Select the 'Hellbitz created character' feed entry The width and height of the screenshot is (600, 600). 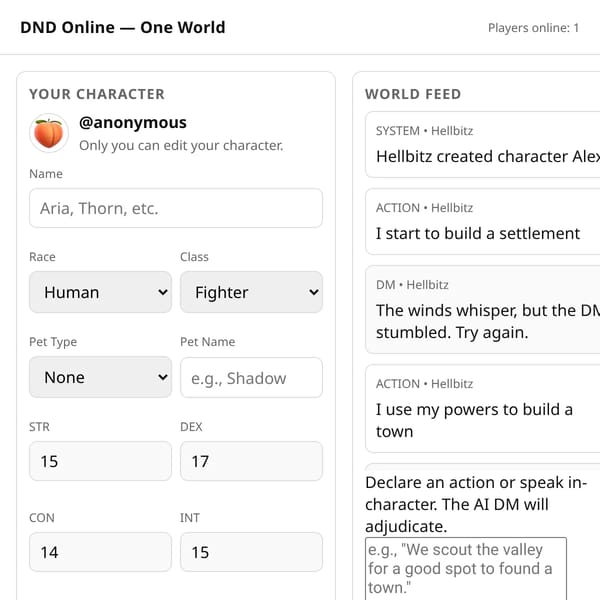(x=483, y=145)
